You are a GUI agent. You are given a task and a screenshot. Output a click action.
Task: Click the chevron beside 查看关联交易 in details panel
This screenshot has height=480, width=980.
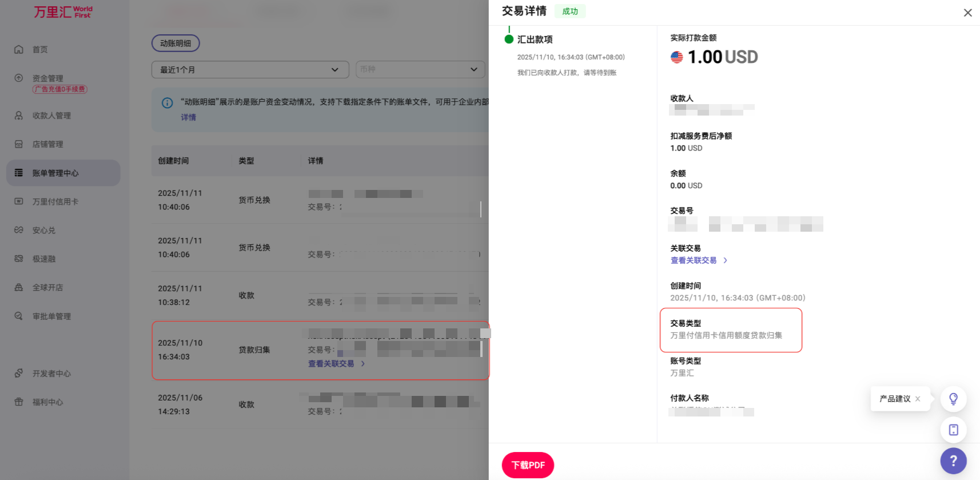pos(725,260)
